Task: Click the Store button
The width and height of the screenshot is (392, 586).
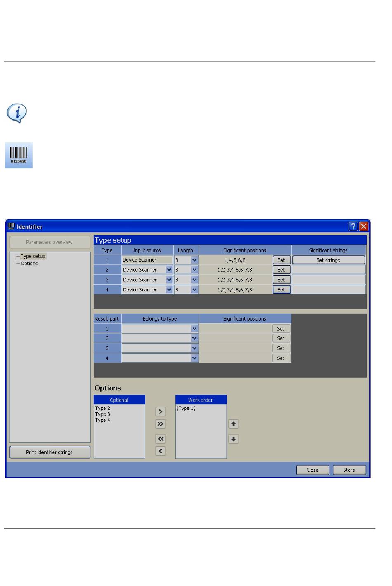Action: click(349, 470)
